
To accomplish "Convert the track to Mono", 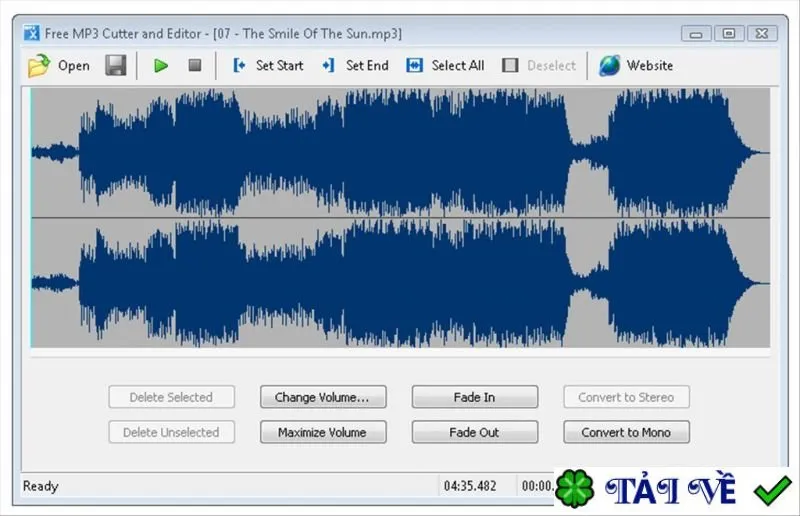I will pos(627,432).
